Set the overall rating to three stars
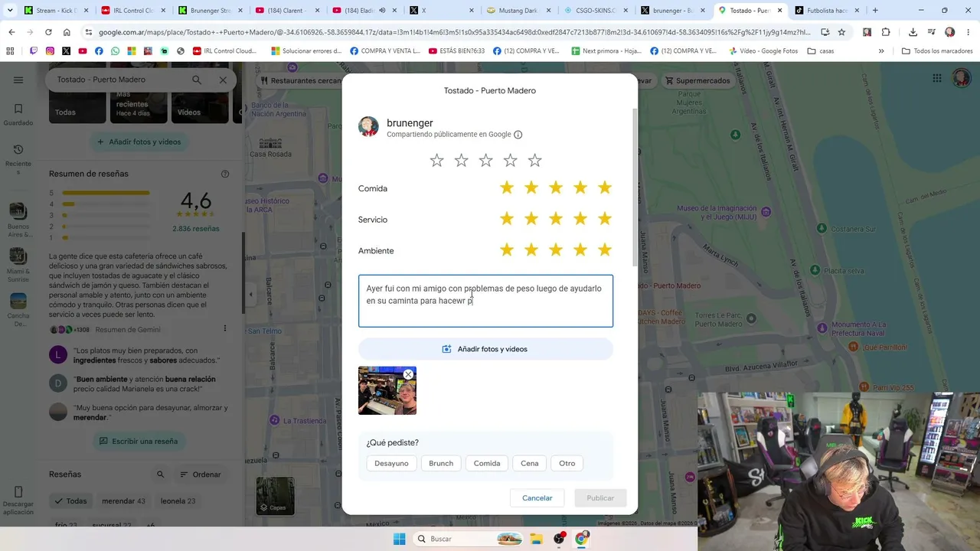980x551 pixels. coord(486,161)
